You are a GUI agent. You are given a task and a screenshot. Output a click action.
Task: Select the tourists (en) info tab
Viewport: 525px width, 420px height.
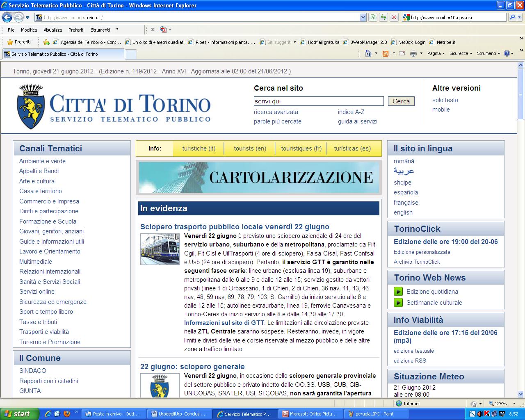250,148
